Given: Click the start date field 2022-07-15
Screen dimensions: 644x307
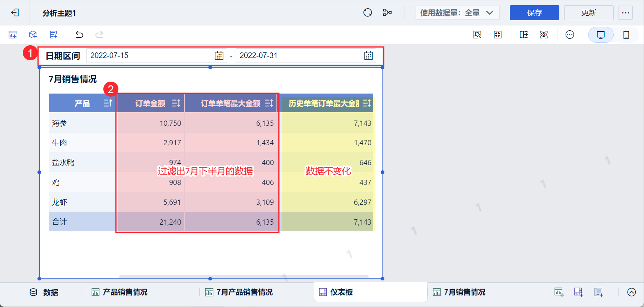Looking at the screenshot, I should (x=156, y=55).
